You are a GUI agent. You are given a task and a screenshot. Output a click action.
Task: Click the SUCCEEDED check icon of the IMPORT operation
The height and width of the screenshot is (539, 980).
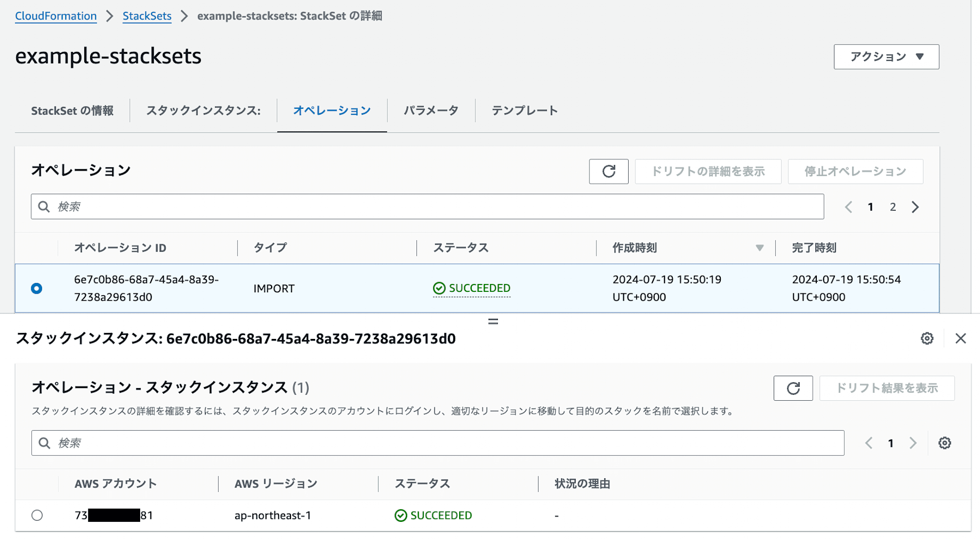(439, 288)
